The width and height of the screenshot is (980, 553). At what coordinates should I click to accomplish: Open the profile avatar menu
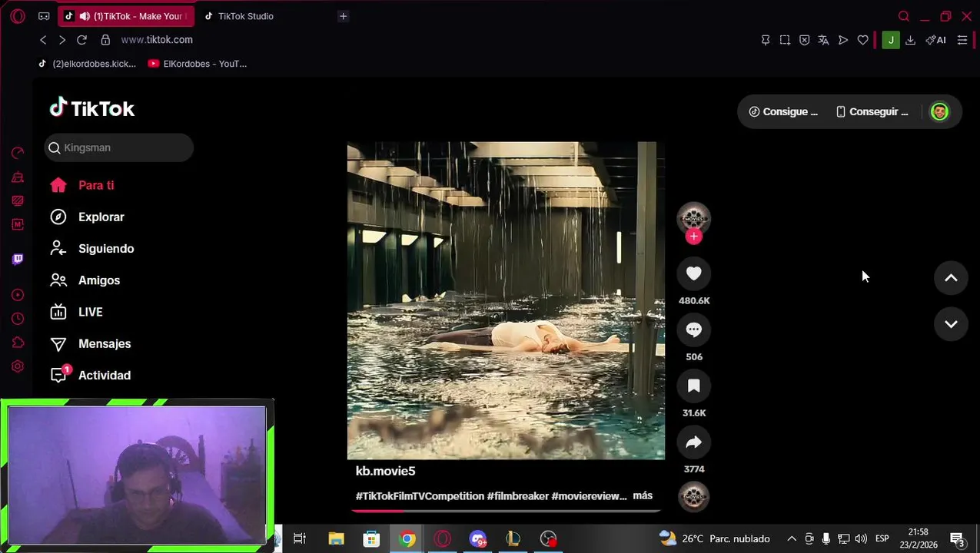(939, 111)
